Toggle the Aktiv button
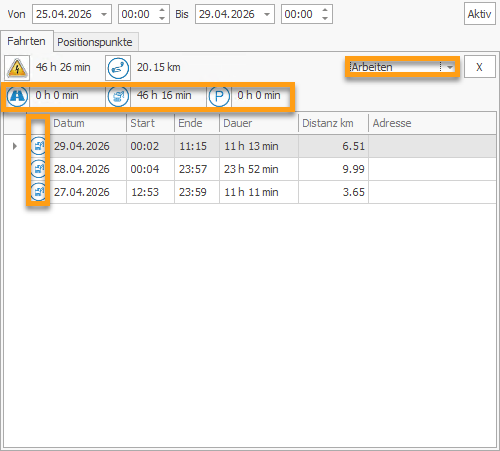500x451 pixels. (480, 14)
